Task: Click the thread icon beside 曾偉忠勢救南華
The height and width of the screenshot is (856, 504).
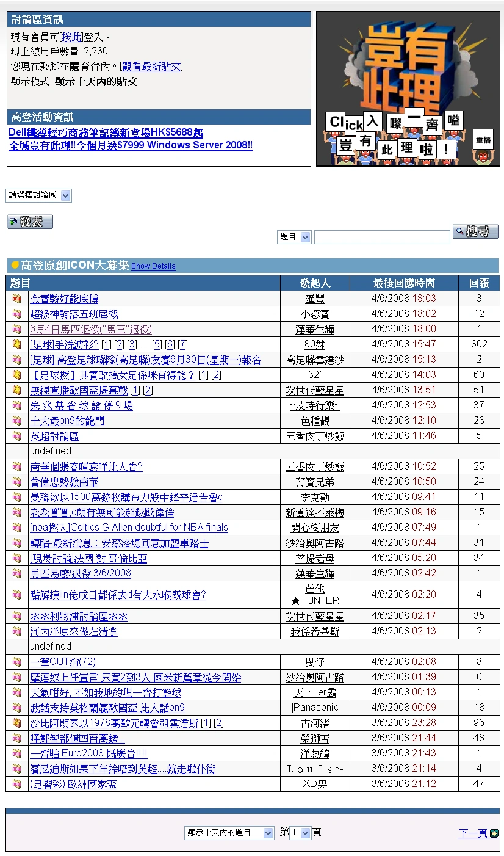Action: (x=16, y=482)
